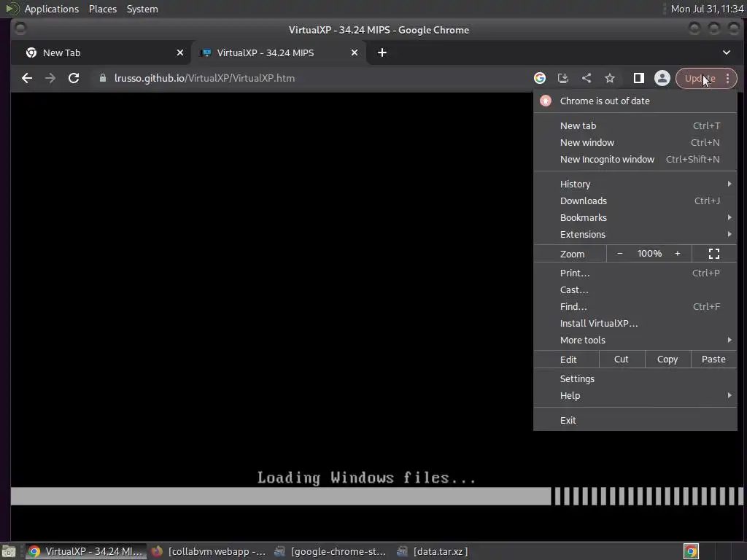Select Install VirtualXP… option

point(635,323)
